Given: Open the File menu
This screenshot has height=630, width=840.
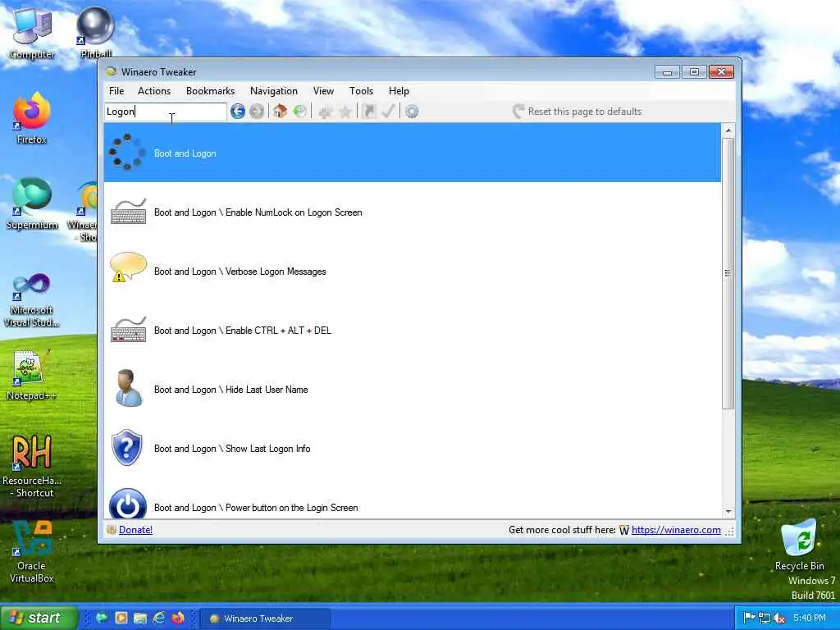Looking at the screenshot, I should (116, 91).
